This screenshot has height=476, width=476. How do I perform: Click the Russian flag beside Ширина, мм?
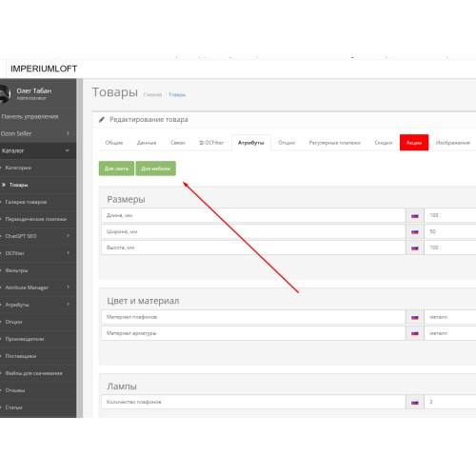pyautogui.click(x=415, y=232)
